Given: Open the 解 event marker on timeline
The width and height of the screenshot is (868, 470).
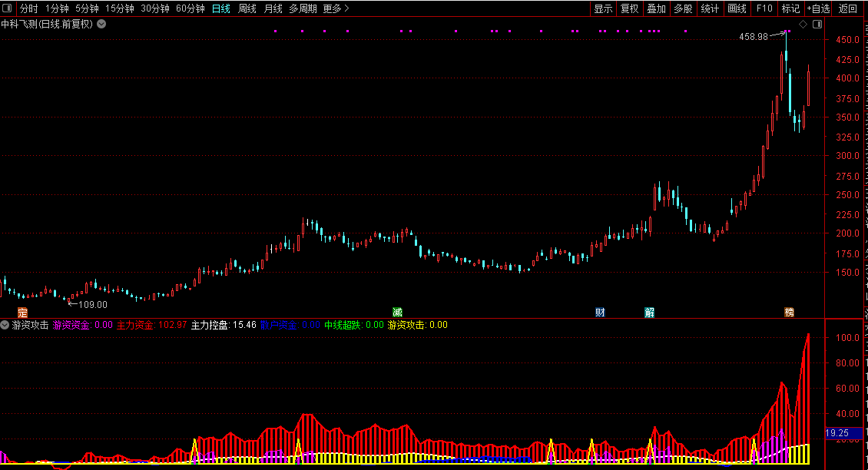Looking at the screenshot, I should click(x=649, y=313).
